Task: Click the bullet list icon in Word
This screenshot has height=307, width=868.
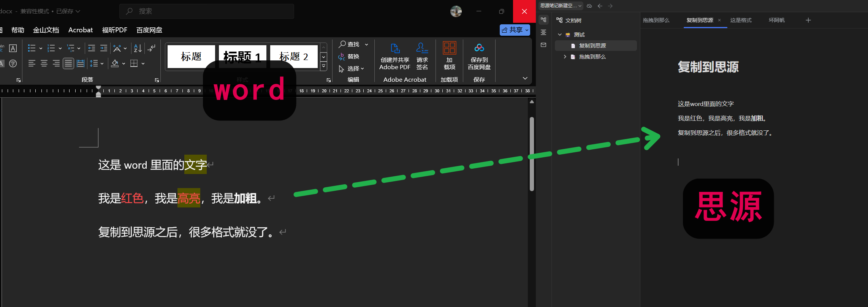Action: click(32, 48)
